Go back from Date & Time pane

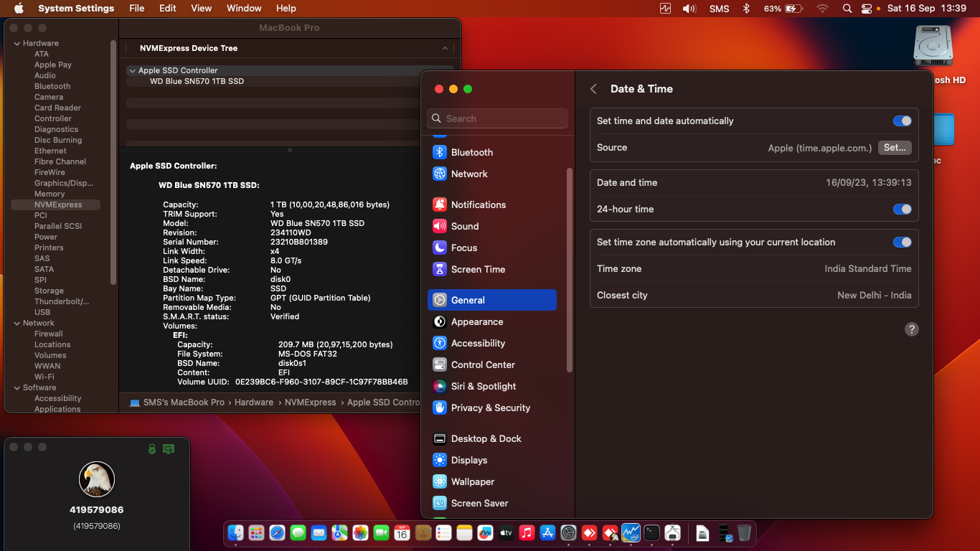(593, 89)
